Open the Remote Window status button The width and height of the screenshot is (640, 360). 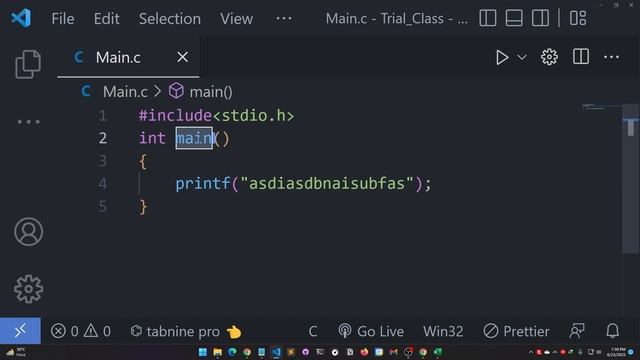tap(20, 331)
